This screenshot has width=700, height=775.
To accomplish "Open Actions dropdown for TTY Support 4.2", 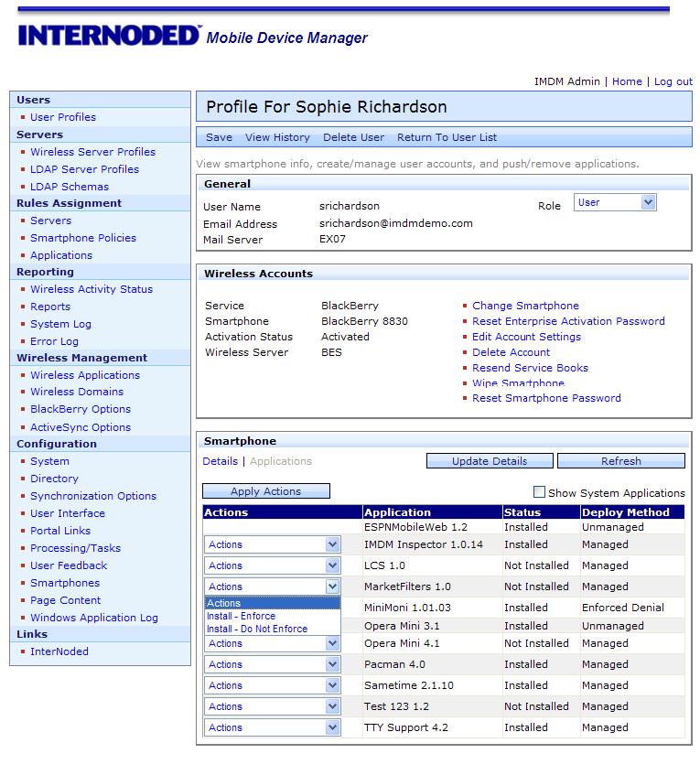I will pos(272,727).
